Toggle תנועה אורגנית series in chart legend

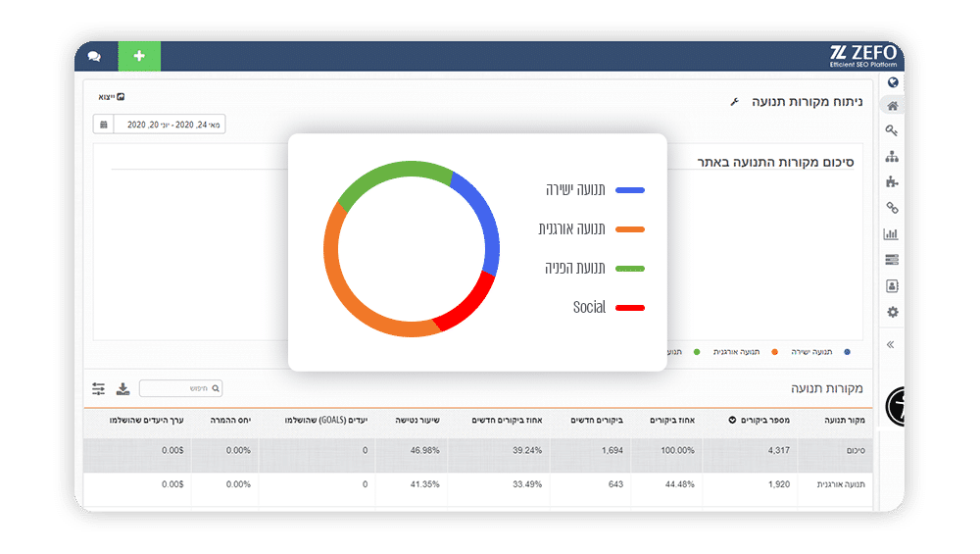pyautogui.click(x=750, y=351)
